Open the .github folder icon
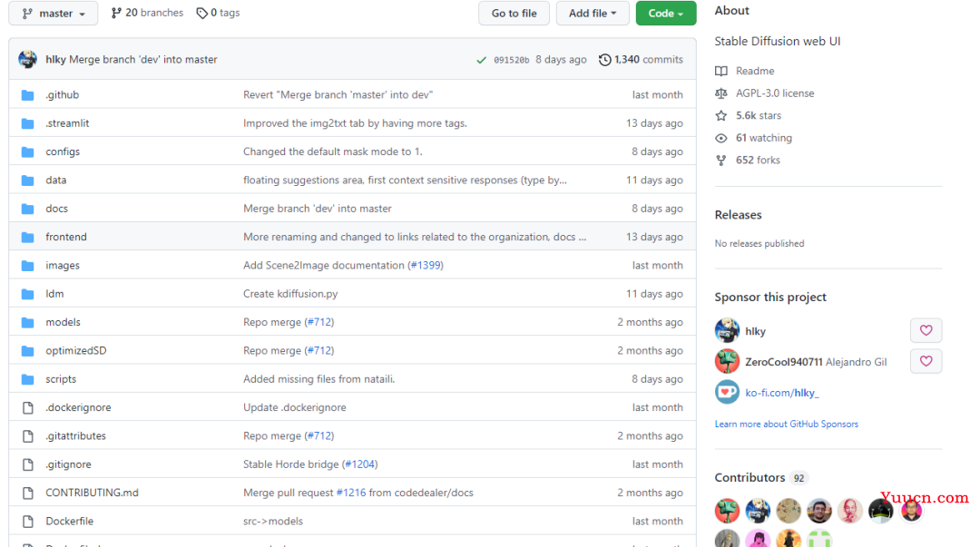The image size is (980, 547). coord(27,95)
